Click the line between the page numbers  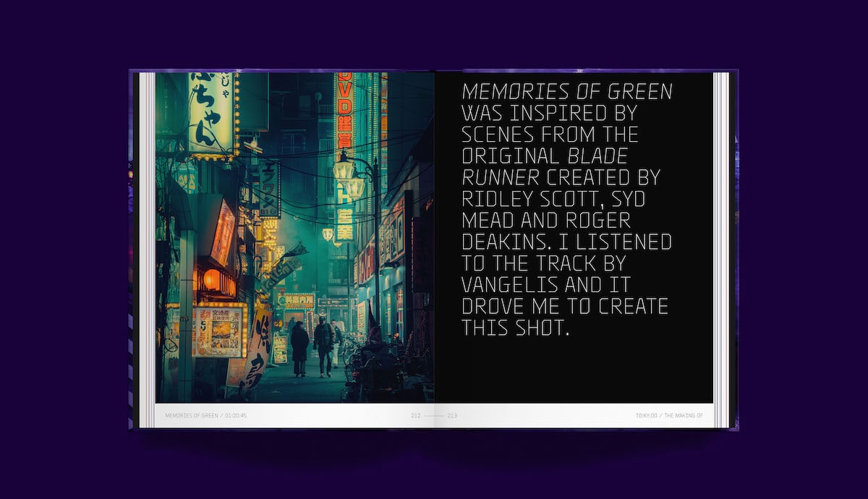click(x=434, y=416)
